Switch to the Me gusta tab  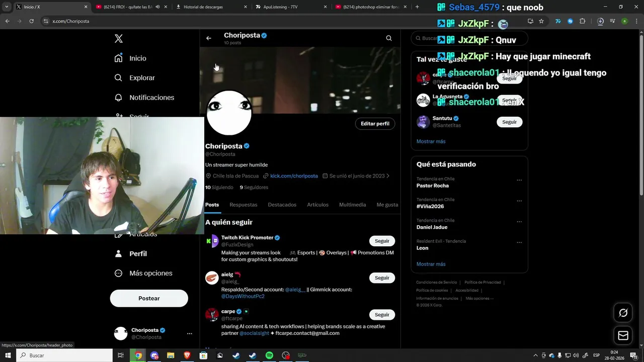point(387,205)
